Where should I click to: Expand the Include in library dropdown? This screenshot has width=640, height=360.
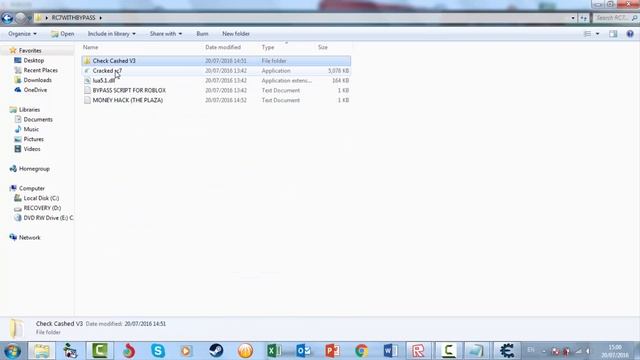(111, 34)
